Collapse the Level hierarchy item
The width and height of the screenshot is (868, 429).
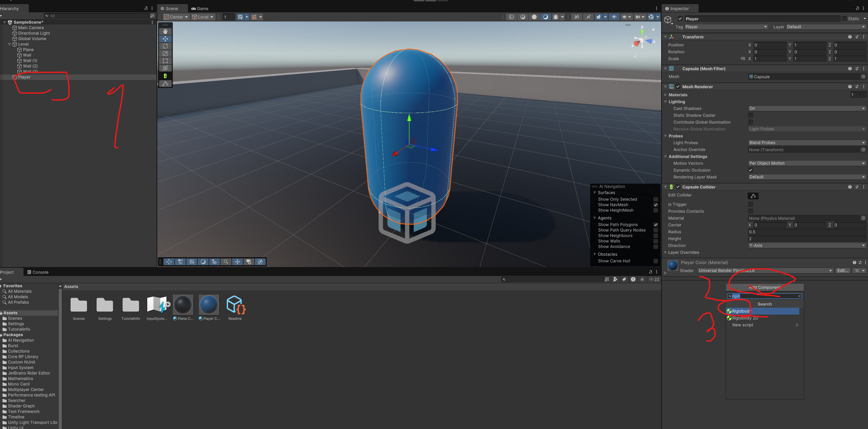(9, 44)
